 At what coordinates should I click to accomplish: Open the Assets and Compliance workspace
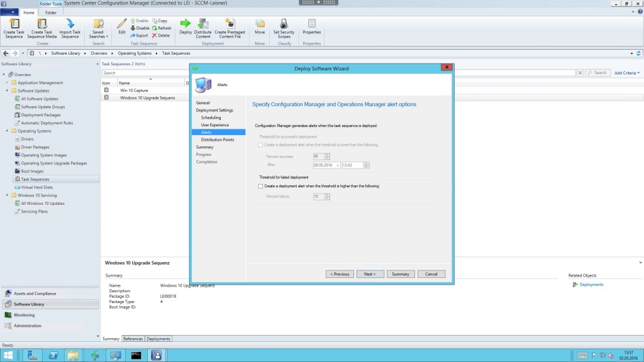tap(50, 293)
